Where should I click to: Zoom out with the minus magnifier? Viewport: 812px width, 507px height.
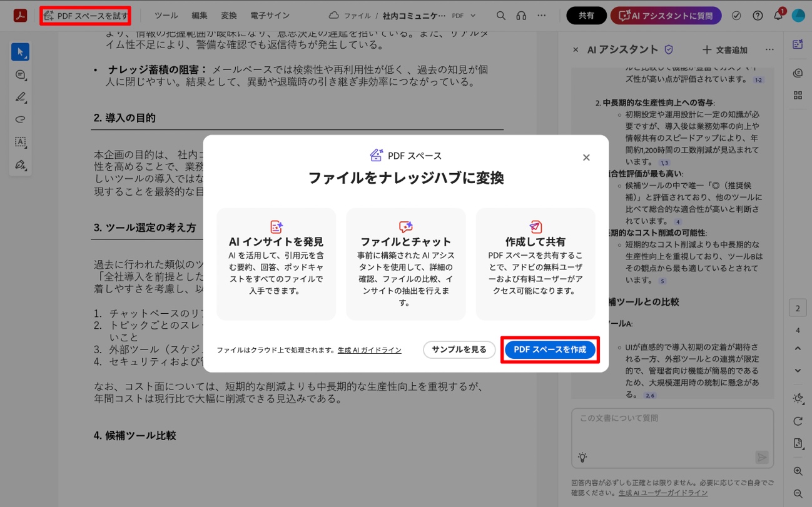(798, 494)
